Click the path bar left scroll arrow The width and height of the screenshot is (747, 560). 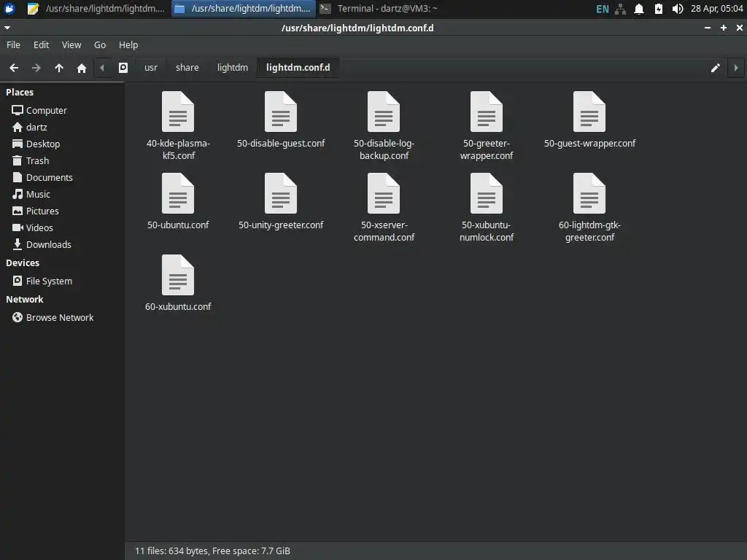pyautogui.click(x=102, y=68)
